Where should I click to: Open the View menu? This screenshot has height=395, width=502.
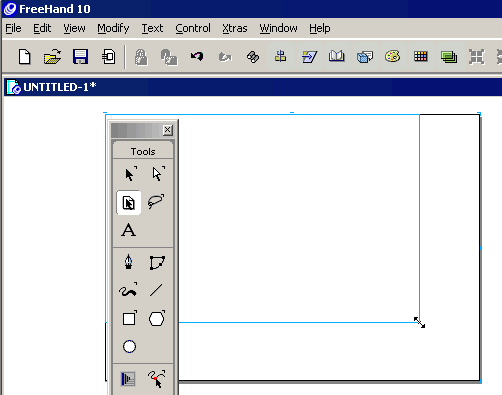tap(74, 28)
